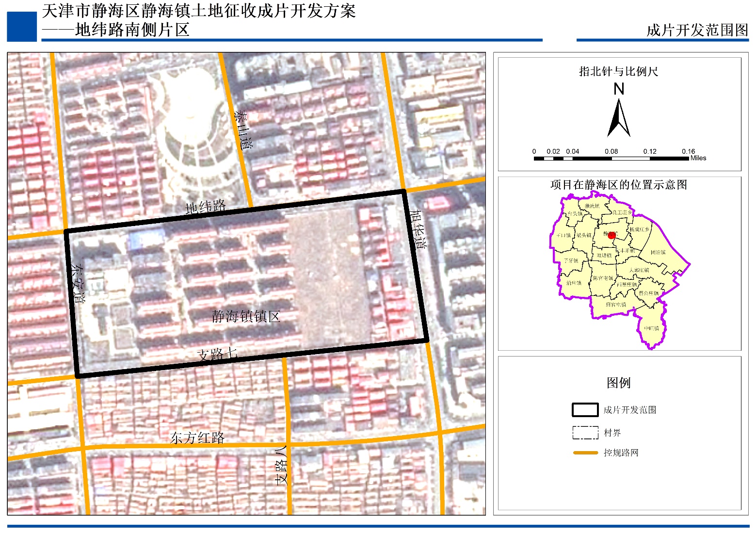Click the 东方红路 road label
This screenshot has width=756, height=535.
coord(197,438)
